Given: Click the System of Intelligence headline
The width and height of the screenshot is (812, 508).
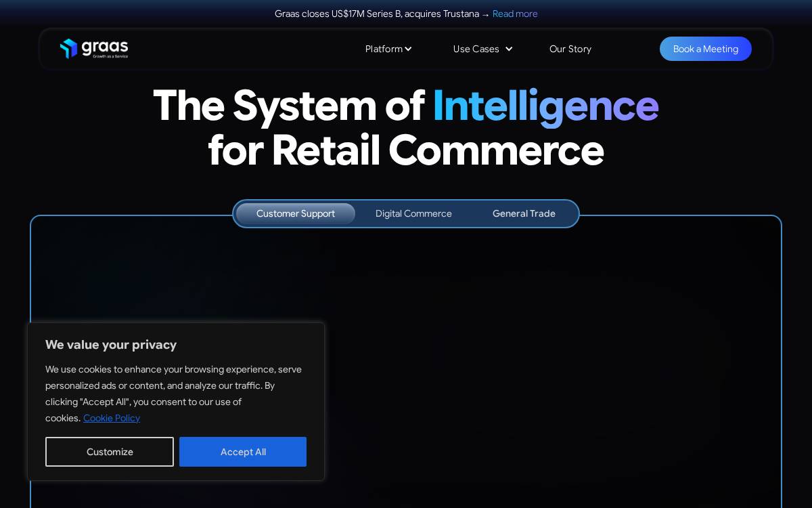Looking at the screenshot, I should click(406, 127).
